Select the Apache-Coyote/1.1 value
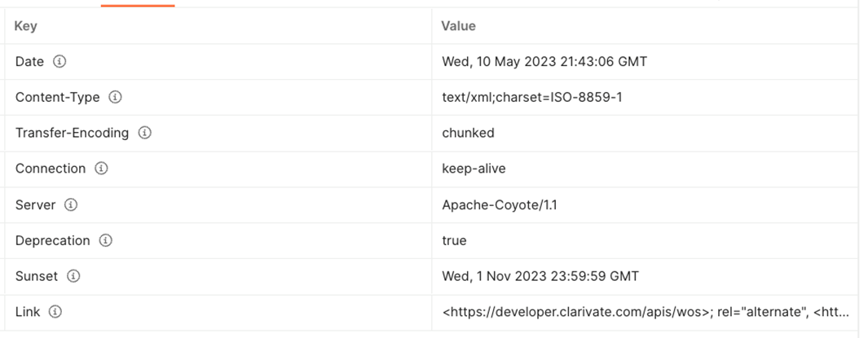The image size is (868, 338). pyautogui.click(x=500, y=204)
